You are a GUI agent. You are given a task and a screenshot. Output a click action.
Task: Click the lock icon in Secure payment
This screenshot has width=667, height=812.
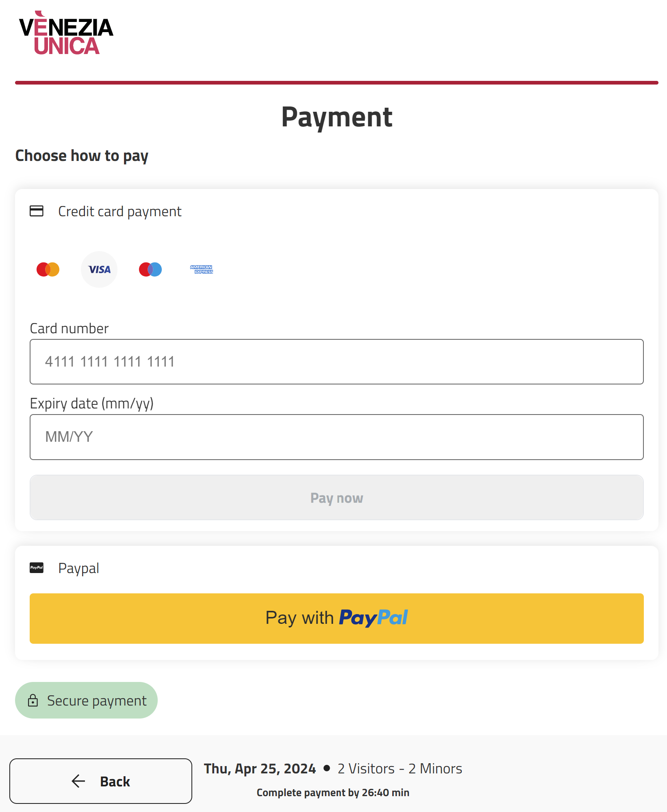click(x=33, y=701)
